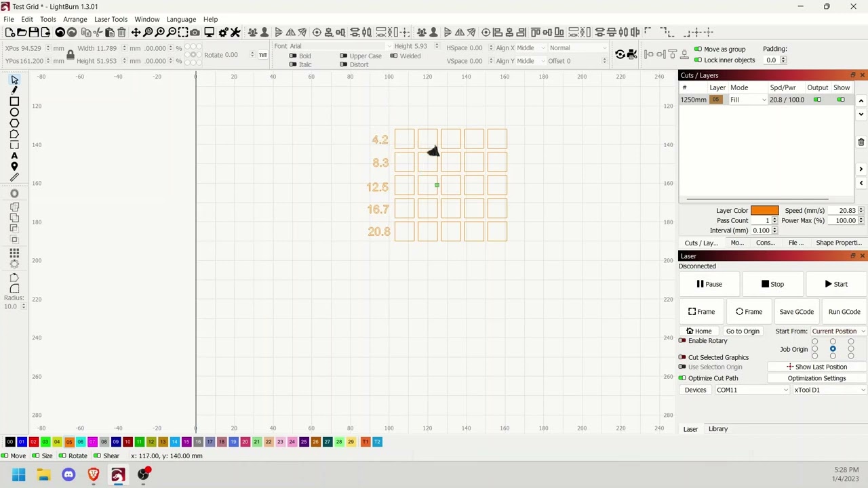Open Align X Middle dropdown

[530, 47]
